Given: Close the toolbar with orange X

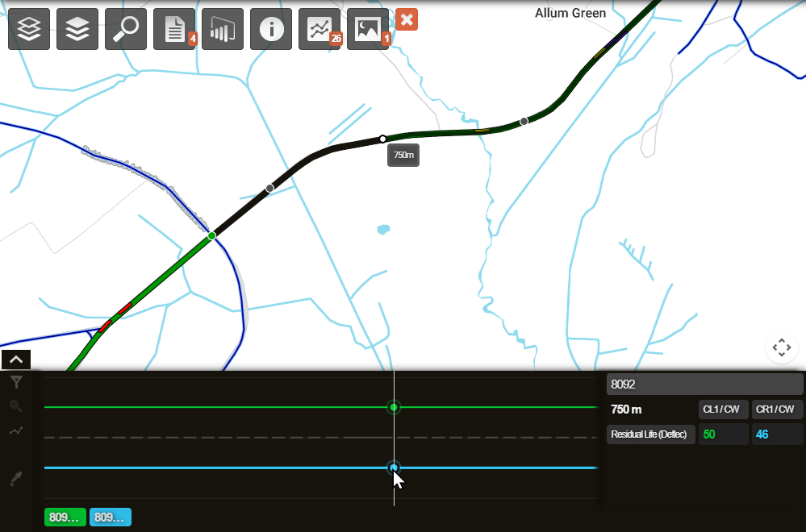Looking at the screenshot, I should point(407,20).
